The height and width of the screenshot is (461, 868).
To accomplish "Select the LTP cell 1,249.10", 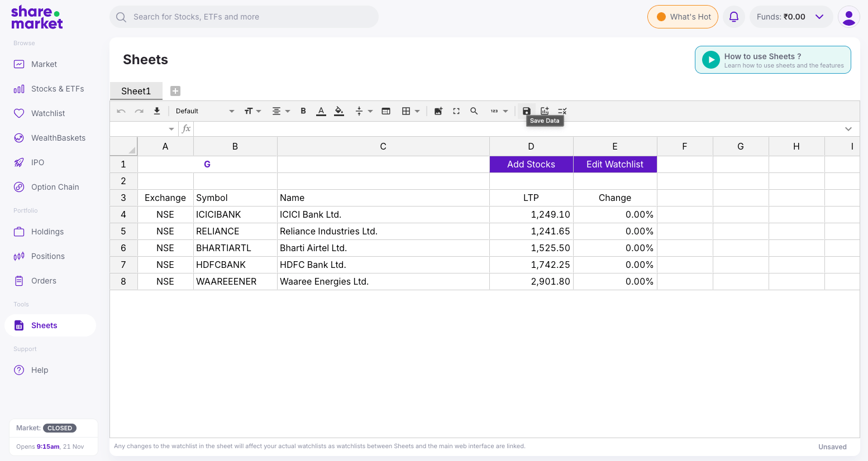I will [x=531, y=214].
